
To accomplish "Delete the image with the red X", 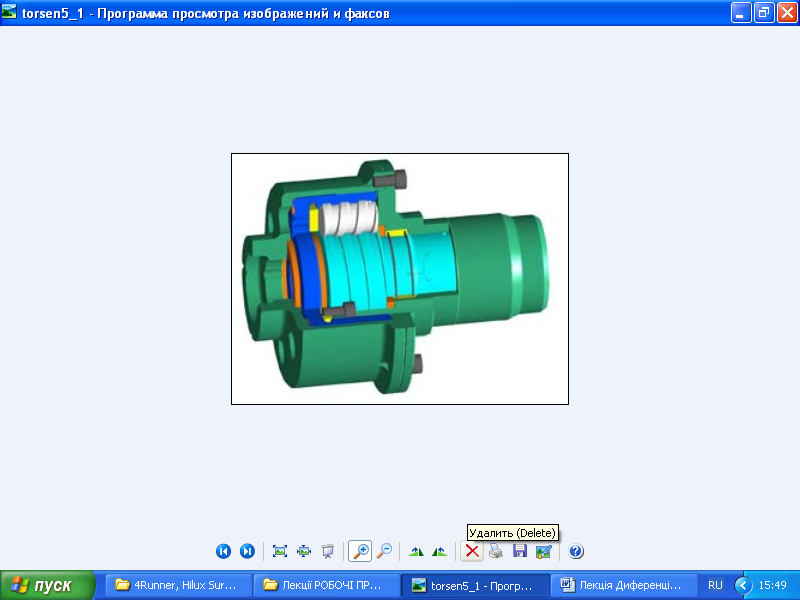I will click(x=472, y=551).
